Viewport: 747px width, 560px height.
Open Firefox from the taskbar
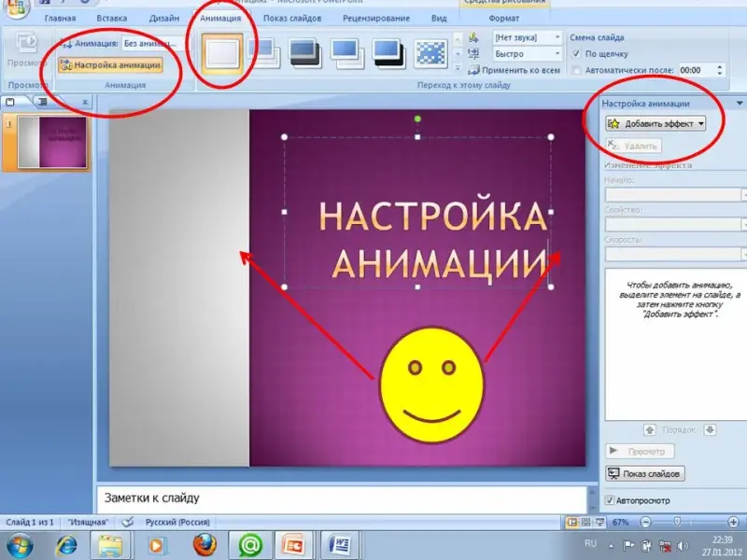pos(204,544)
